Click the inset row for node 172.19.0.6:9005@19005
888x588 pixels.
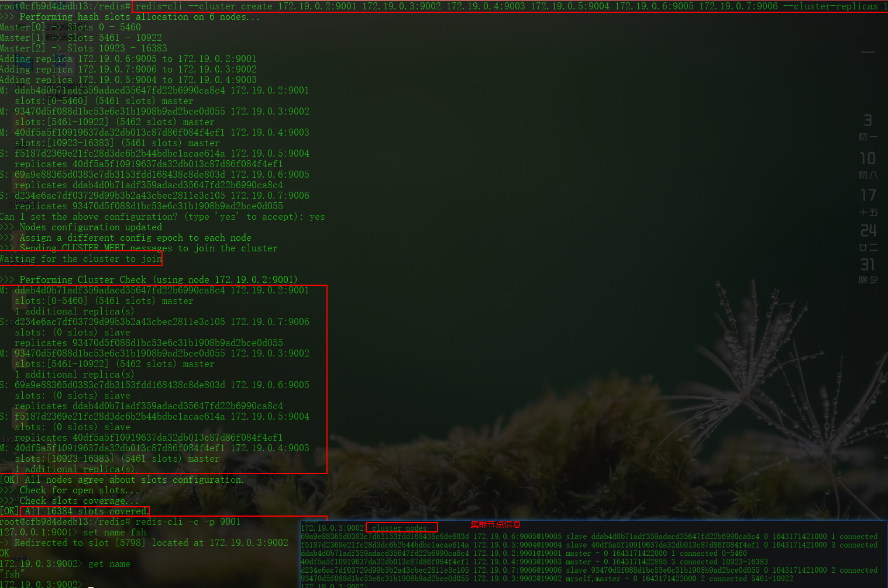(589, 537)
